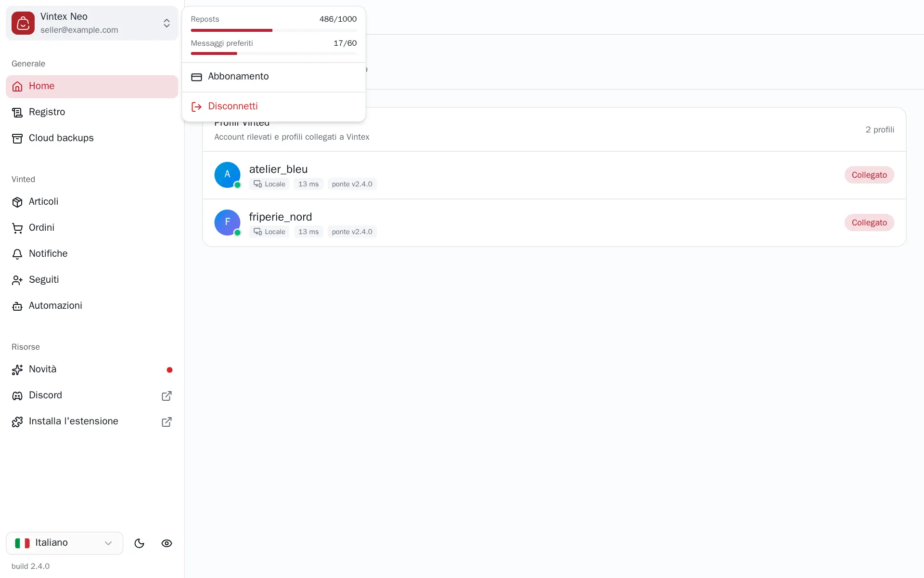Click the Ordini shopping cart icon
Image resolution: width=924 pixels, height=578 pixels.
click(17, 228)
